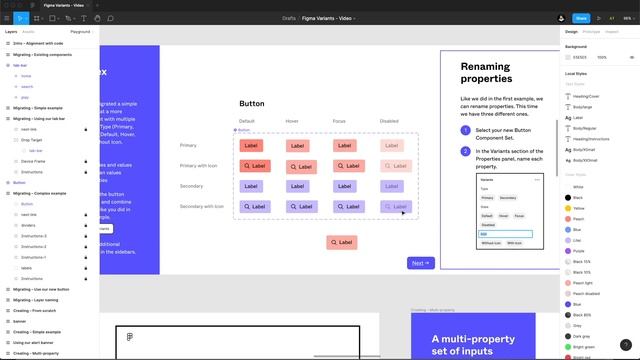This screenshot has height=360, width=640.
Task: Select the Hand tool
Action: pyautogui.click(x=97, y=18)
